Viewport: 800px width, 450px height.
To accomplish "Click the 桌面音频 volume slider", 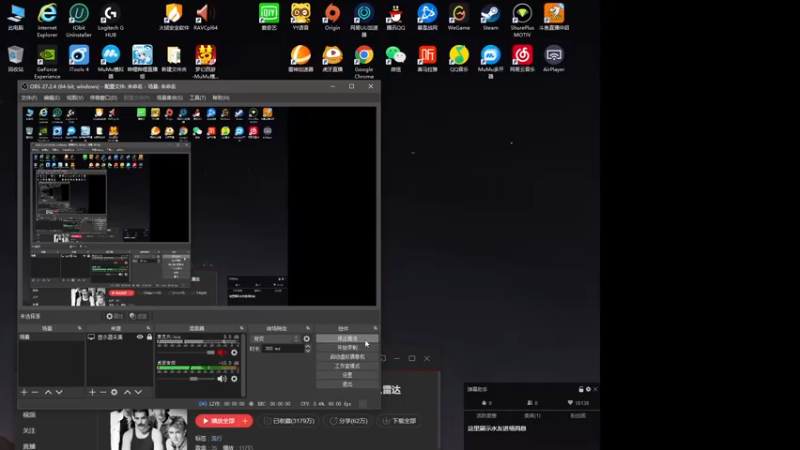I will pos(186,379).
